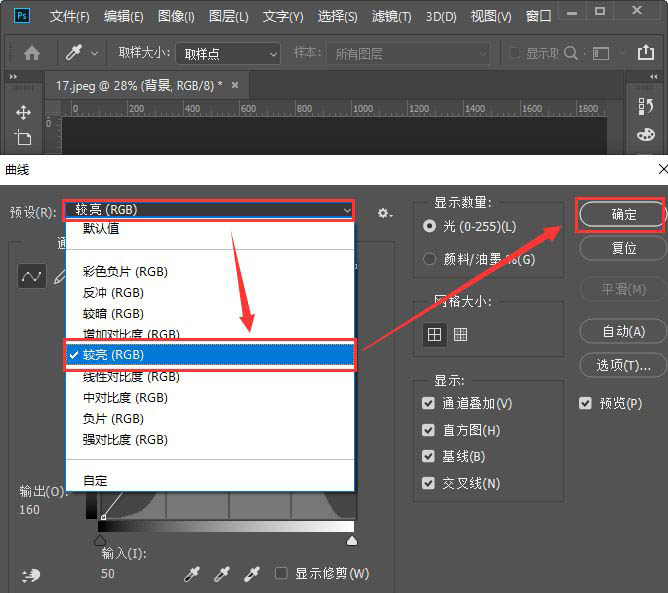The height and width of the screenshot is (593, 668).
Task: Choose 中对比度 (RGB) preset
Action: [210, 397]
